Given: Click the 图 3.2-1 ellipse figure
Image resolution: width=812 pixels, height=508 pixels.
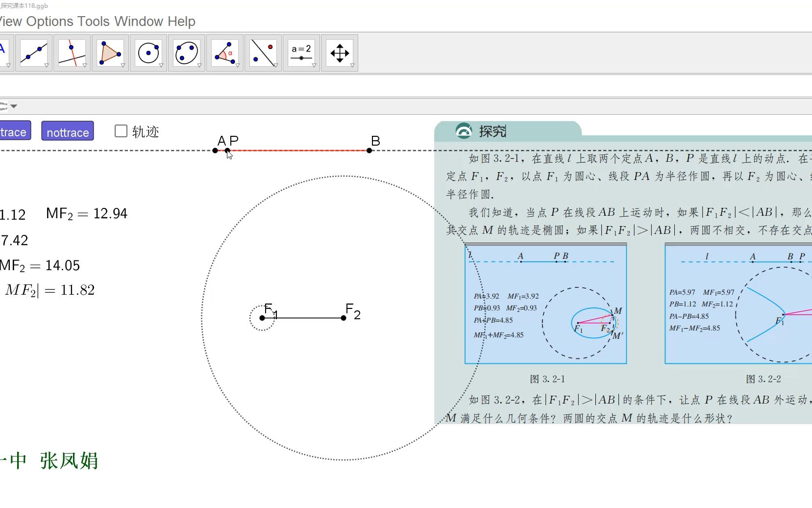Looking at the screenshot, I should click(x=546, y=304).
